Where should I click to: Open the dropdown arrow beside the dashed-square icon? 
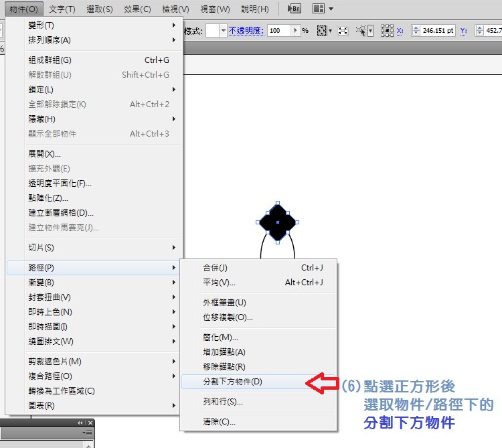point(330,31)
